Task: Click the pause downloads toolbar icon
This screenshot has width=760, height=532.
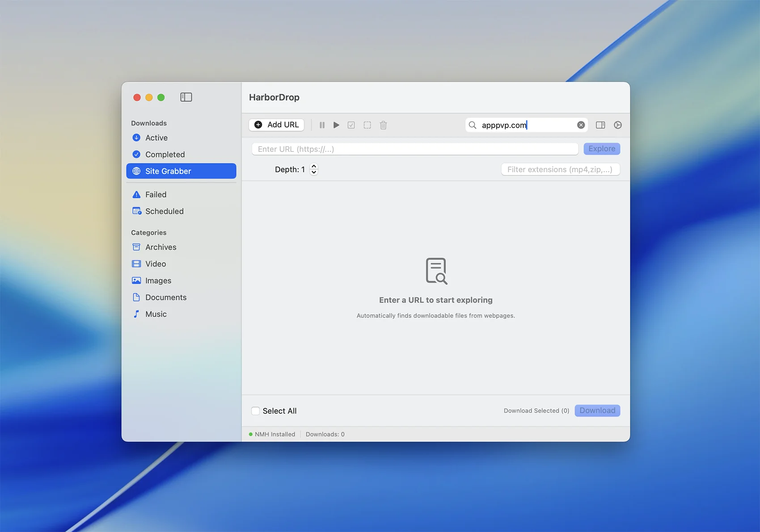Action: coord(322,125)
